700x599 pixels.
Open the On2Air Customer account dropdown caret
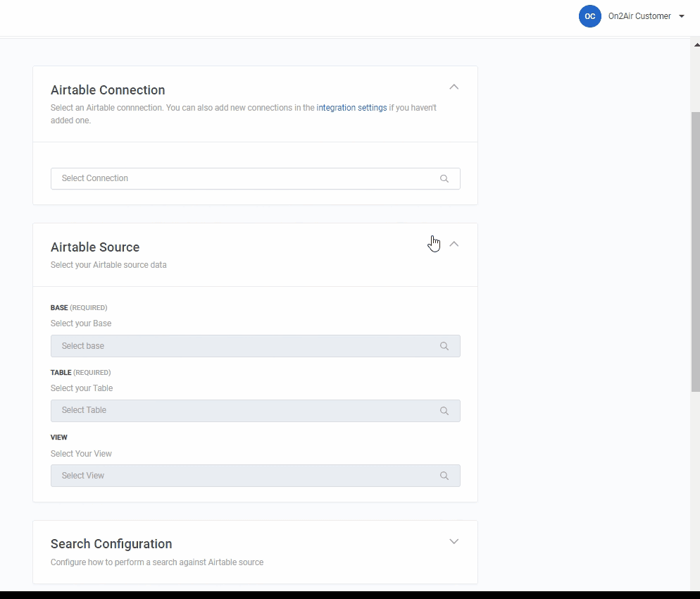(682, 16)
